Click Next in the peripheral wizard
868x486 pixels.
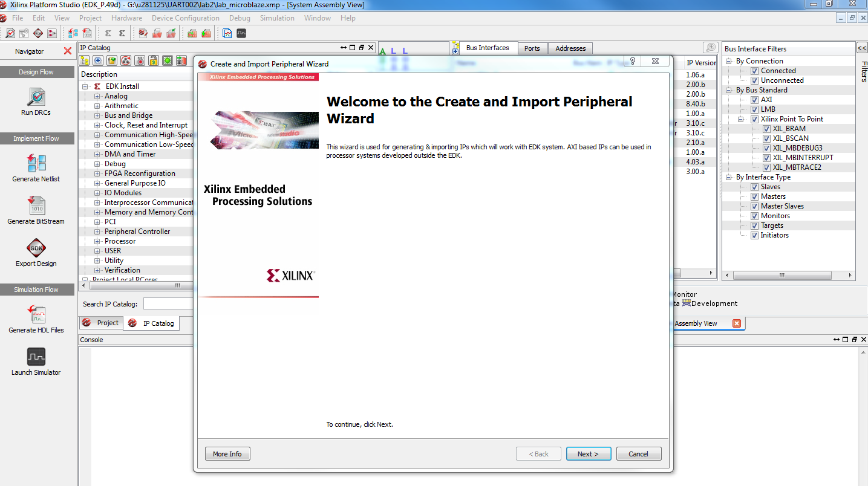589,454
